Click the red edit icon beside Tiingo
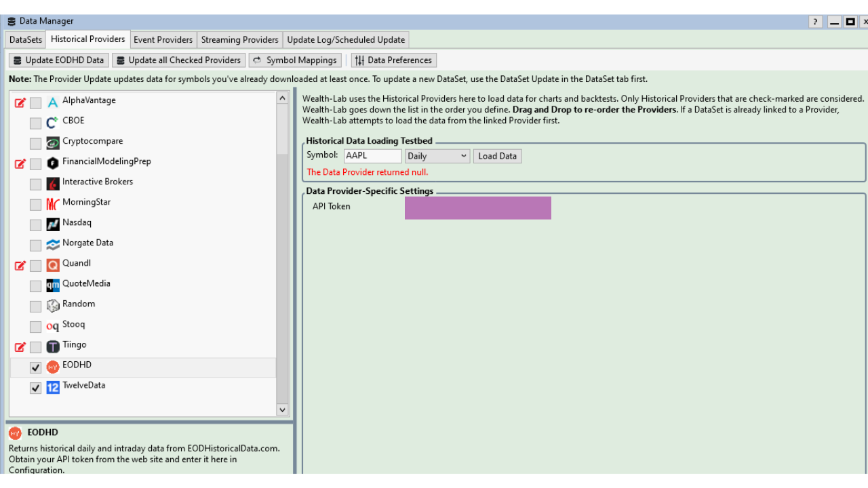 coord(20,347)
